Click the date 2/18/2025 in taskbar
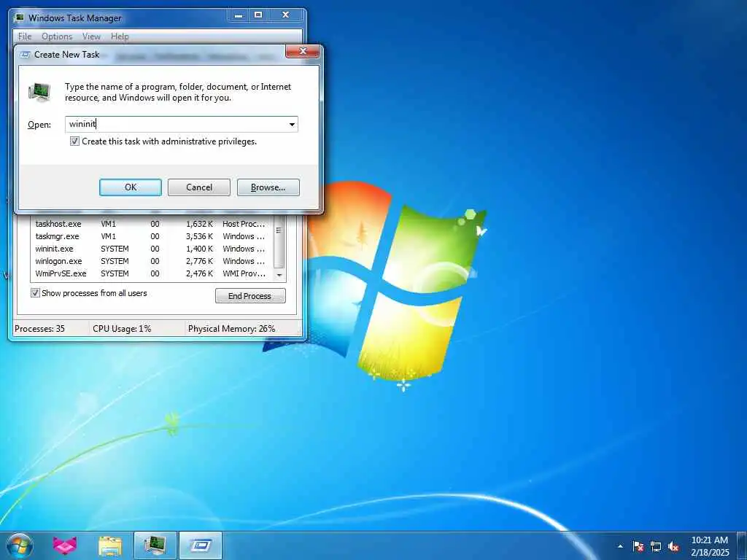 click(710, 553)
